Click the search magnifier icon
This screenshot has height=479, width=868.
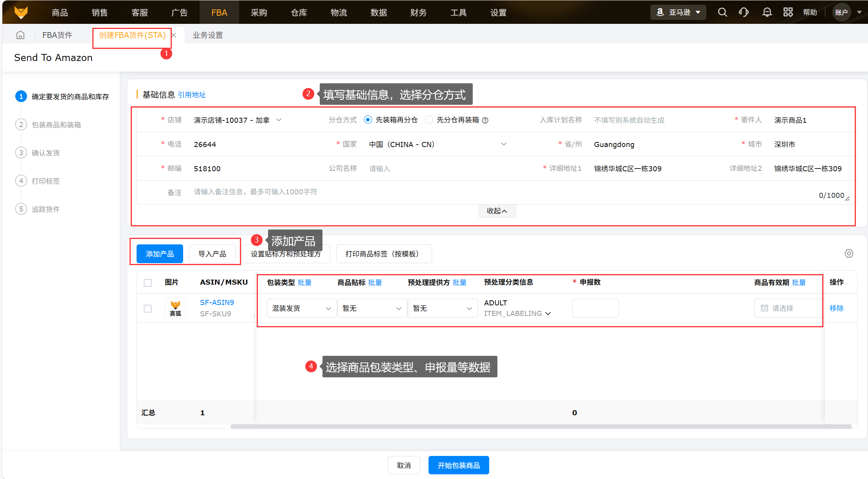coord(722,13)
